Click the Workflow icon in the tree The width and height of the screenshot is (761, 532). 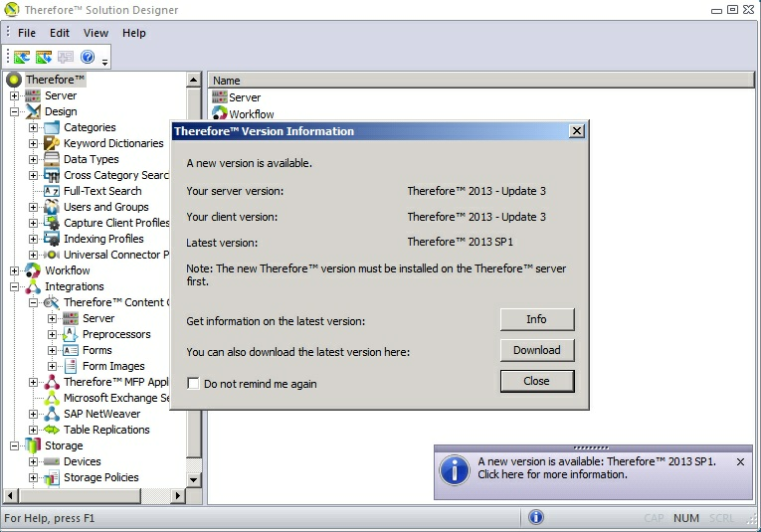[33, 270]
